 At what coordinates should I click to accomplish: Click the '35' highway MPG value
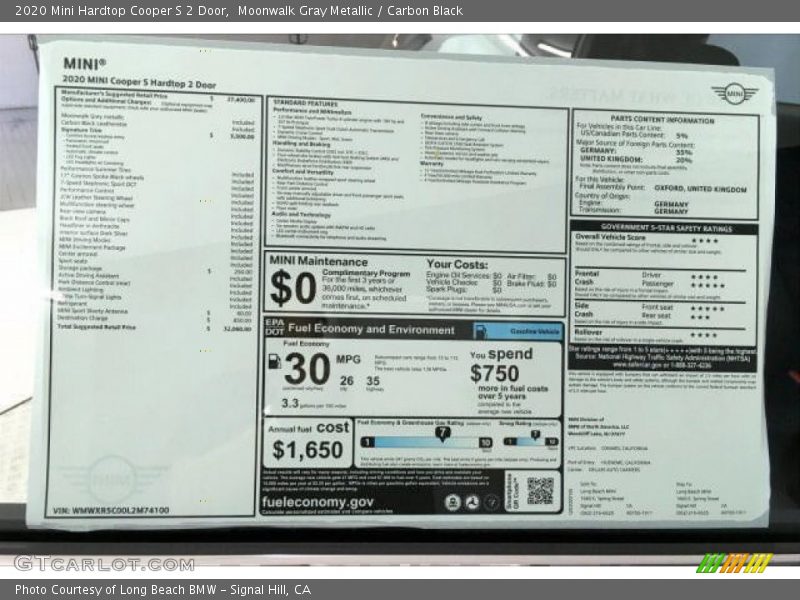[373, 381]
